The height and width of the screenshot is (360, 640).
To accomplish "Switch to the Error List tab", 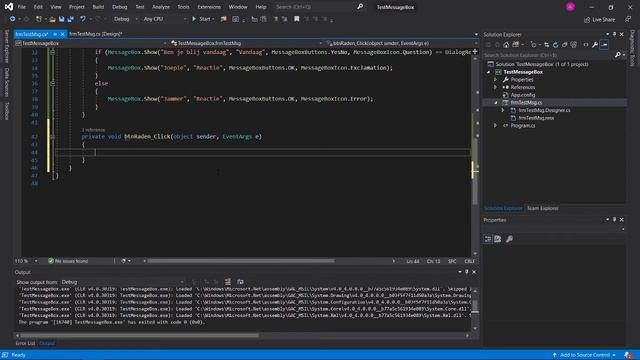I will click(x=25, y=343).
